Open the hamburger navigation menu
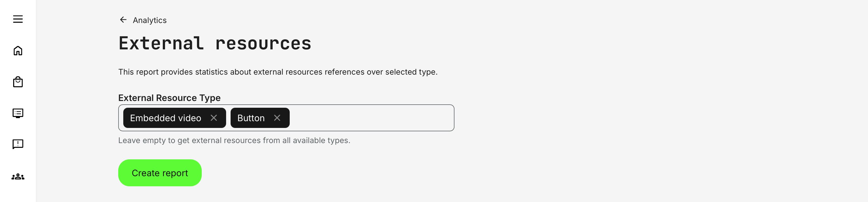Viewport: 868px width, 202px height. coord(18,19)
